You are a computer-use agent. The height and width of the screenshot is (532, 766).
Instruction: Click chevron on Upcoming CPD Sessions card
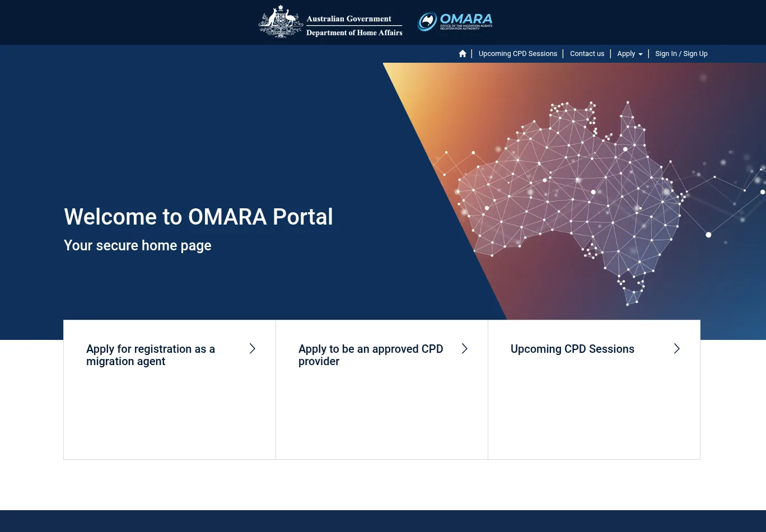click(x=676, y=349)
